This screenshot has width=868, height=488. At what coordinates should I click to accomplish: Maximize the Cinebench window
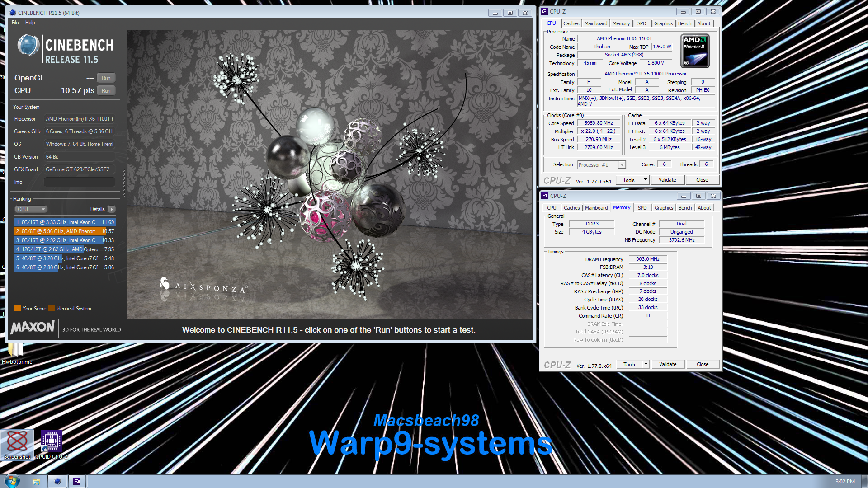click(x=510, y=13)
